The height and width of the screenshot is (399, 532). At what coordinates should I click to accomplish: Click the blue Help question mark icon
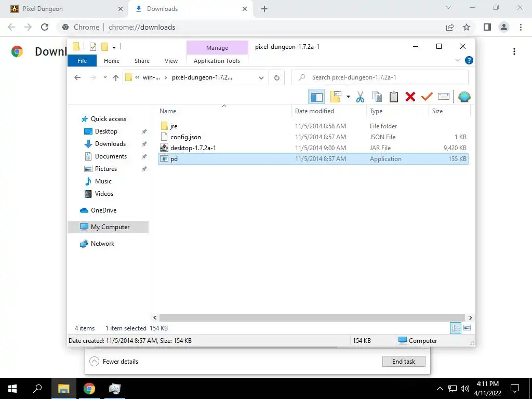click(x=469, y=60)
